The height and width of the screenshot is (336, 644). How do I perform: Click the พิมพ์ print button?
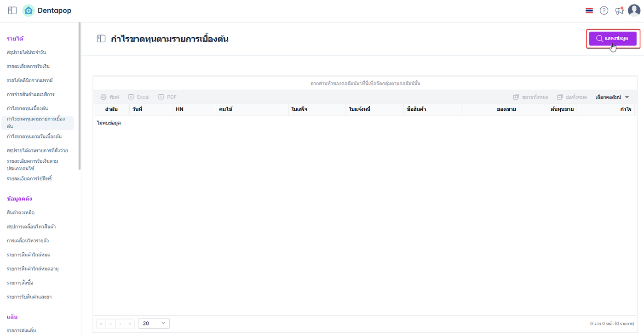coord(110,97)
